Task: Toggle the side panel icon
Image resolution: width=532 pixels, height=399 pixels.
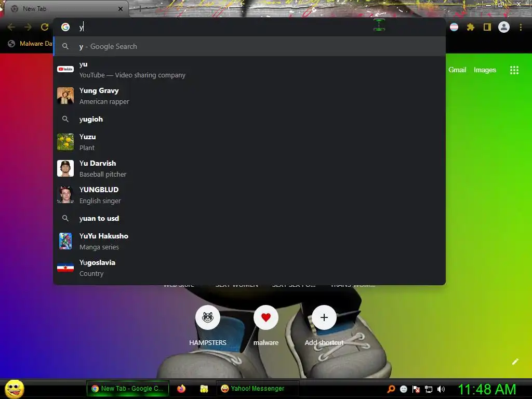Action: pyautogui.click(x=487, y=27)
